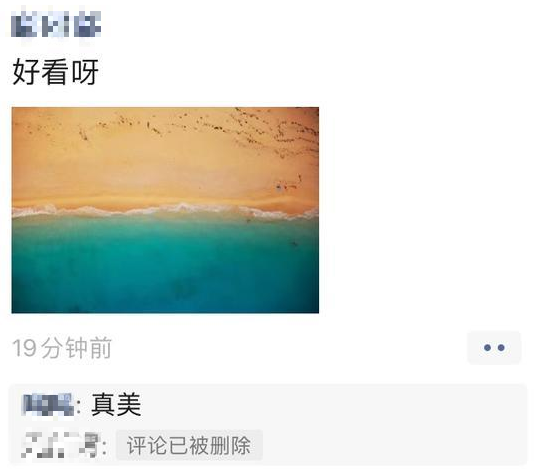The image size is (540, 474).
Task: Tap the blurred name beside 真美 comment
Action: point(47,404)
